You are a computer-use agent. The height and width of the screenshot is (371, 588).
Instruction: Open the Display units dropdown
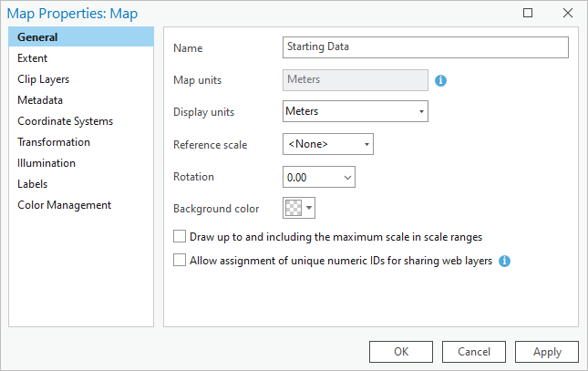pyautogui.click(x=421, y=111)
